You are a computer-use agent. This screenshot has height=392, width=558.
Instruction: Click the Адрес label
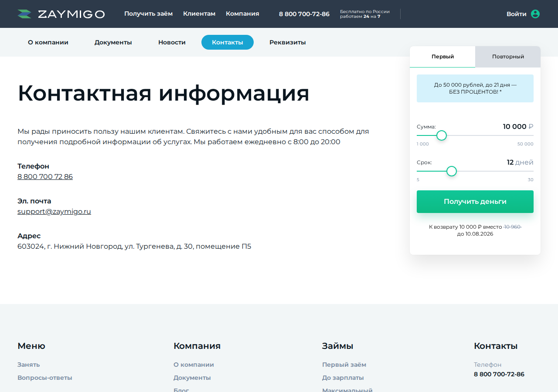pos(29,236)
